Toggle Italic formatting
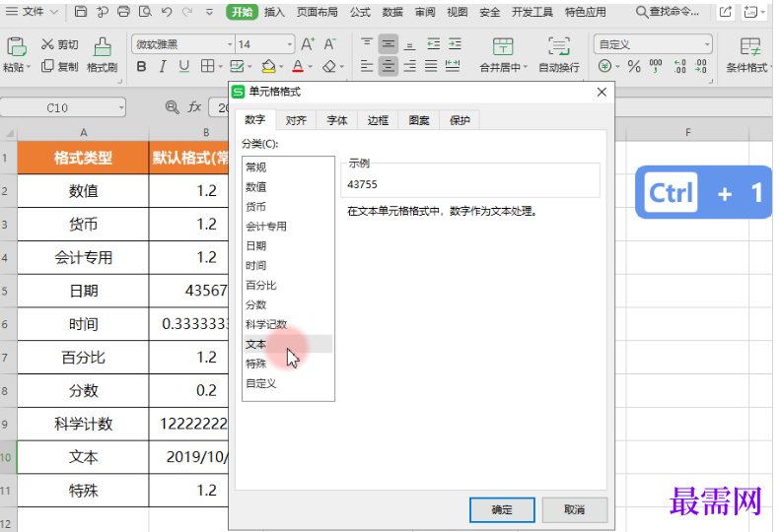Image resolution: width=780 pixels, height=532 pixels. tap(163, 66)
